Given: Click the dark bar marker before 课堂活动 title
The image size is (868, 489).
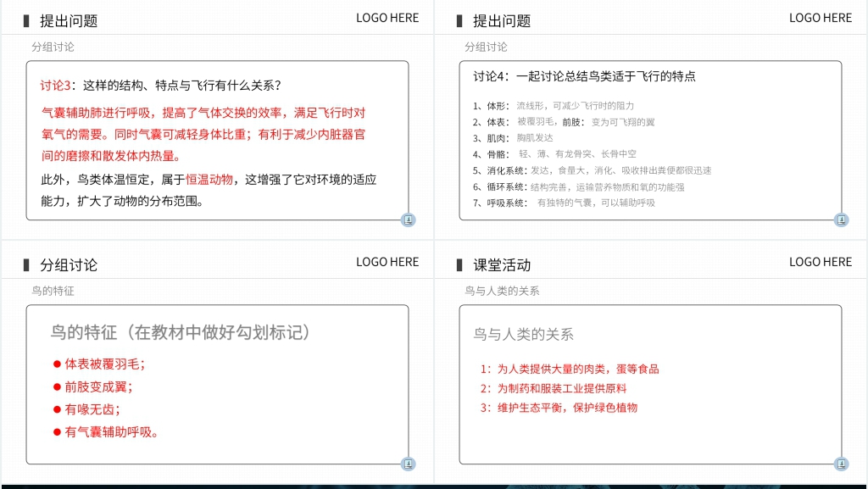Looking at the screenshot, I should point(460,263).
